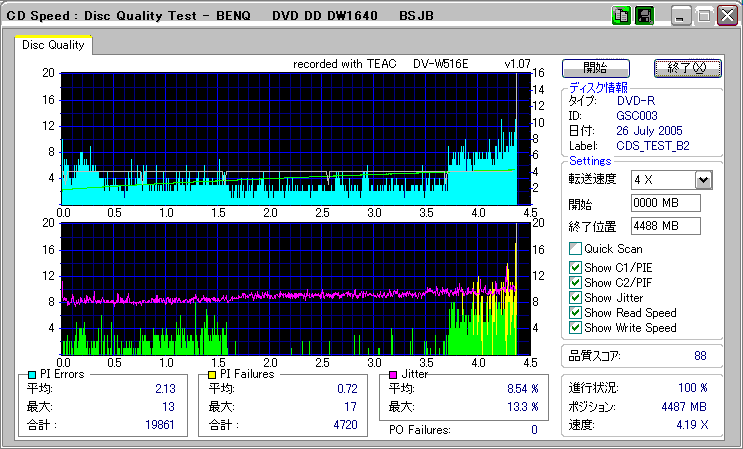Minimize the CD Speed window
The height and width of the screenshot is (449, 743).
[x=681, y=17]
